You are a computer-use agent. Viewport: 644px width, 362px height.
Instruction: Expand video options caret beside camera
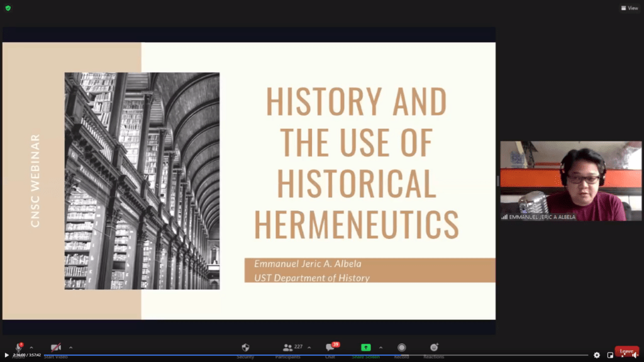tap(70, 348)
